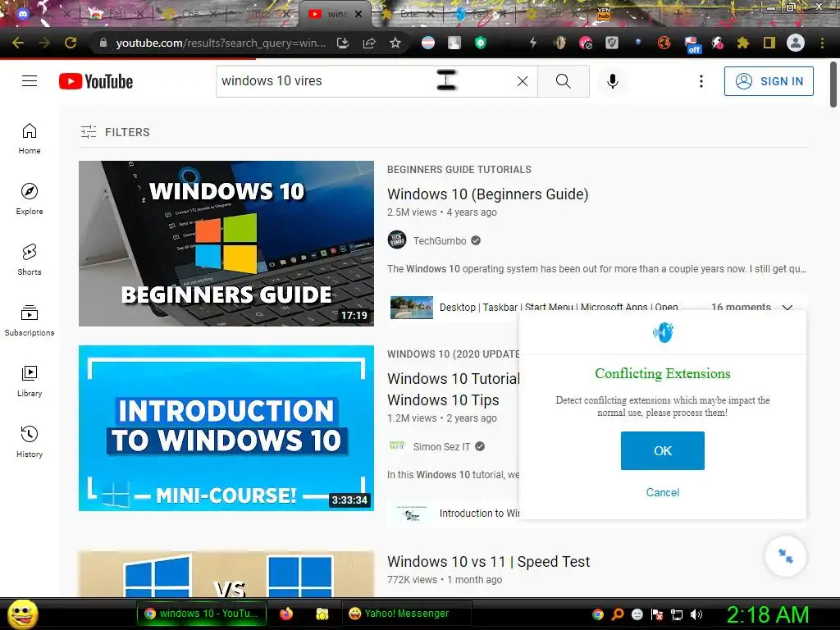This screenshot has width=840, height=630.
Task: Switch to the 'Exte' extensions tab
Action: (x=409, y=15)
